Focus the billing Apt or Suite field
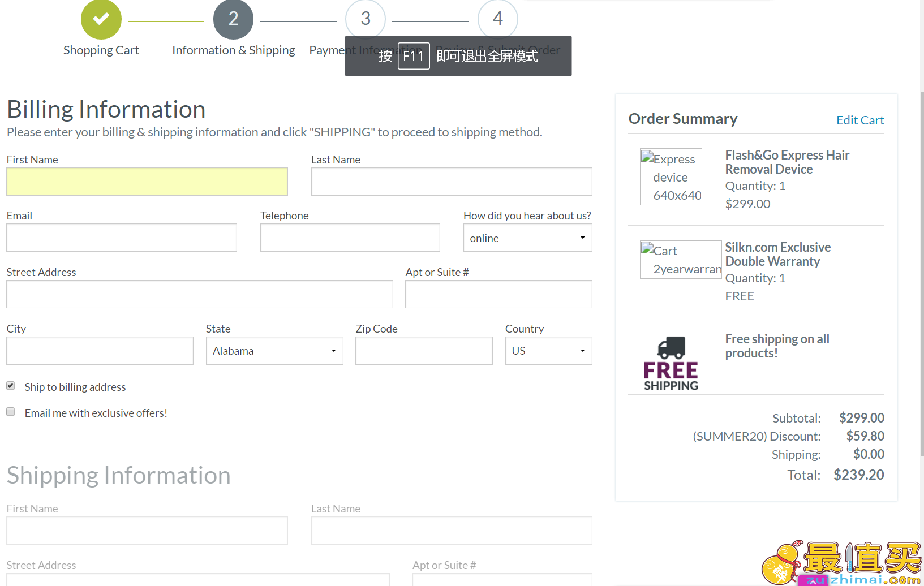924x586 pixels. coord(499,294)
